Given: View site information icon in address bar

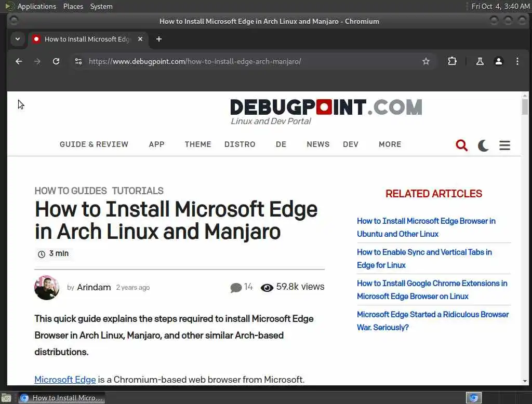Looking at the screenshot, I should [78, 61].
